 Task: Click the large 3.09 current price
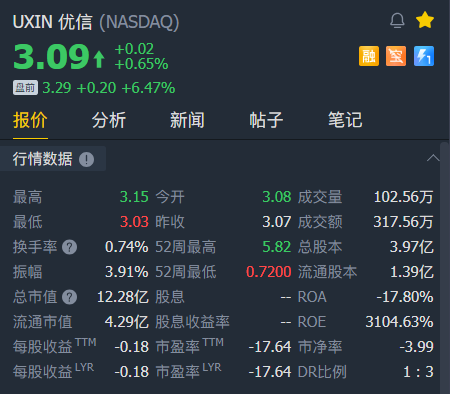pos(51,57)
